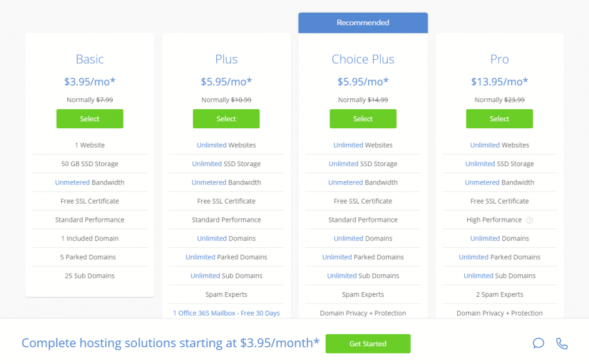Open 1 Office 365 Mailbox link
Viewport: 589px width, 364px height.
click(226, 313)
